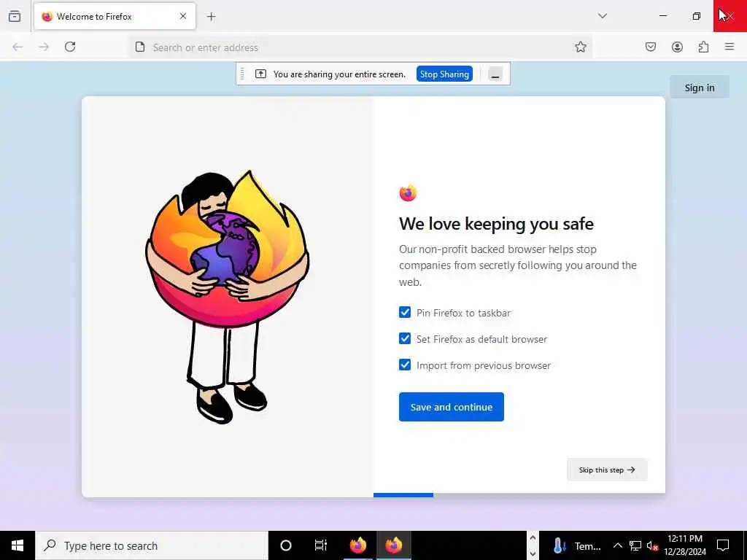Open the Firefox account icon
The image size is (747, 560).
point(677,47)
